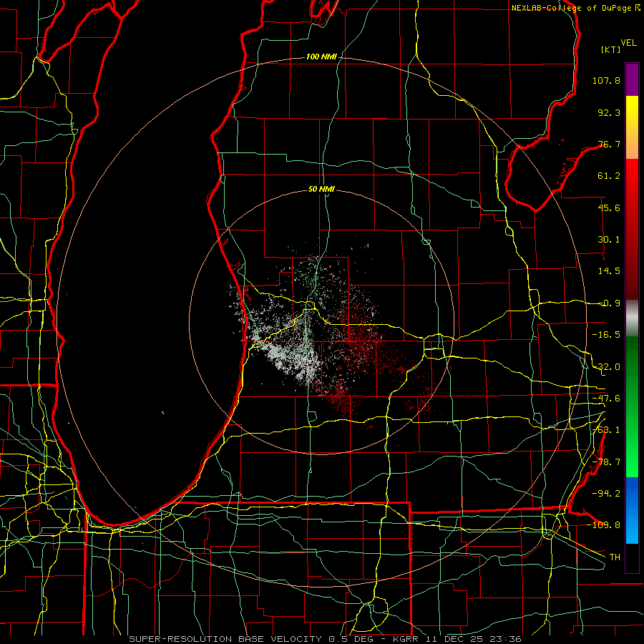The height and width of the screenshot is (644, 644).
Task: Click the 107.8 legend value
Action: pyautogui.click(x=606, y=80)
